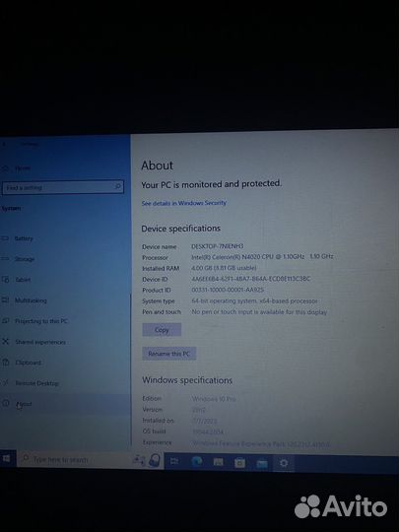The height and width of the screenshot is (532, 399).
Task: Click the Copy button under device specifications
Action: coord(162,330)
